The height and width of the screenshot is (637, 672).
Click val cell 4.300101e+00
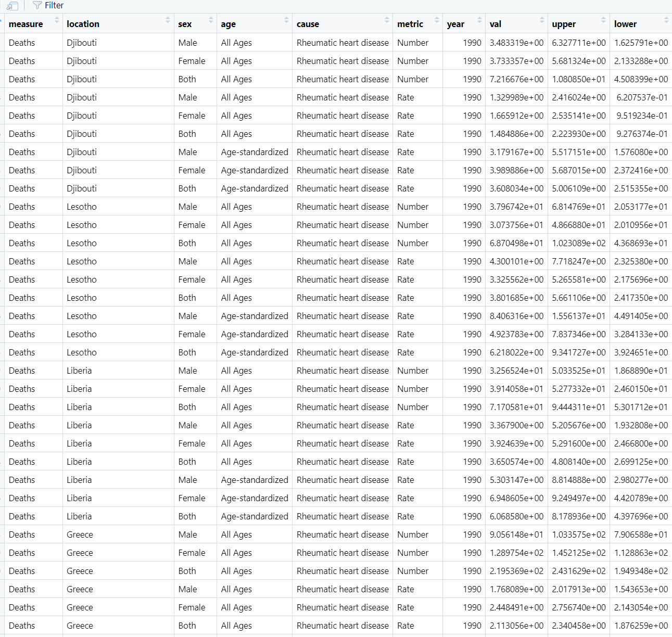(x=516, y=261)
